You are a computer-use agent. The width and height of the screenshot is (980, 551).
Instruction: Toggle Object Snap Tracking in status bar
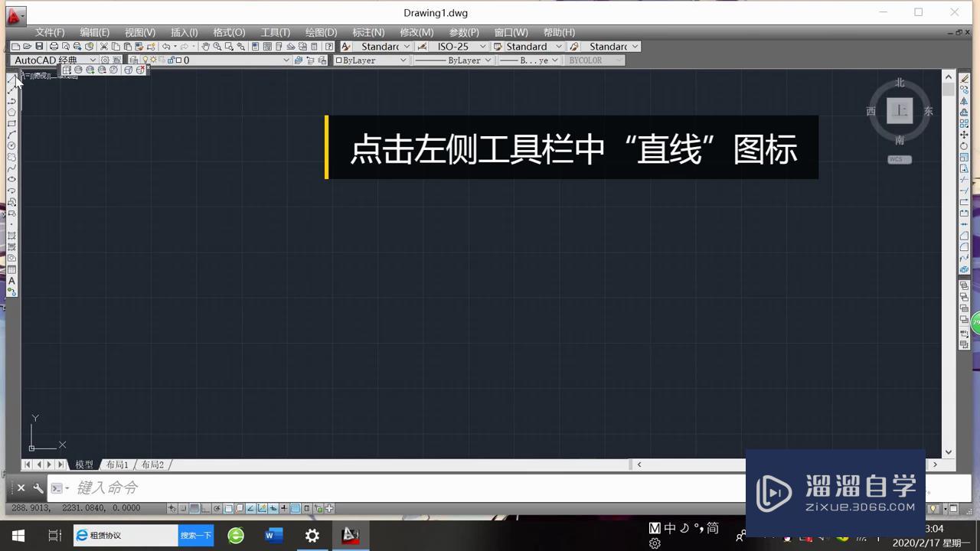pyautogui.click(x=250, y=508)
